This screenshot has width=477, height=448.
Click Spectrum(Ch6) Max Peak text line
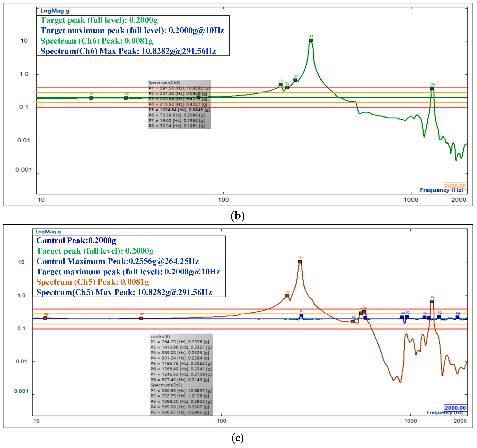tap(128, 51)
